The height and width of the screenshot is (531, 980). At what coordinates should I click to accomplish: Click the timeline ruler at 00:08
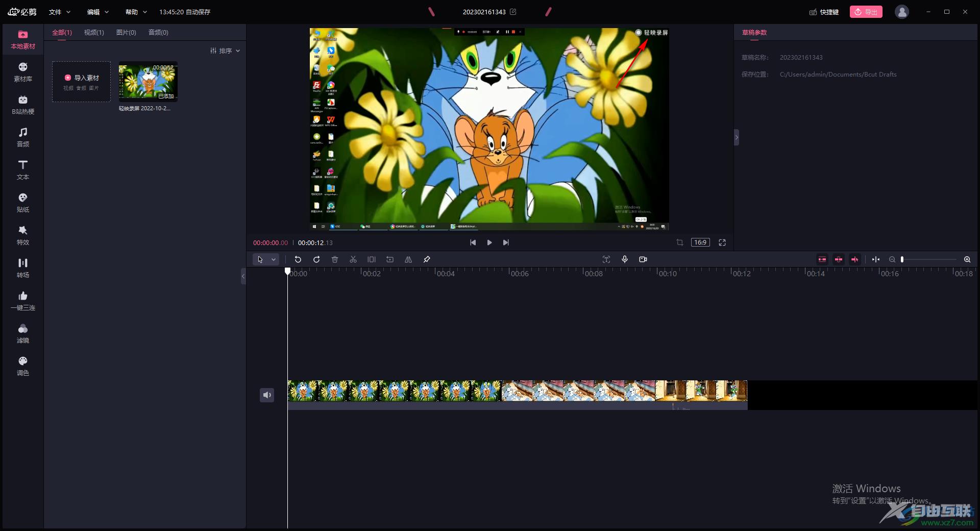[x=594, y=274]
